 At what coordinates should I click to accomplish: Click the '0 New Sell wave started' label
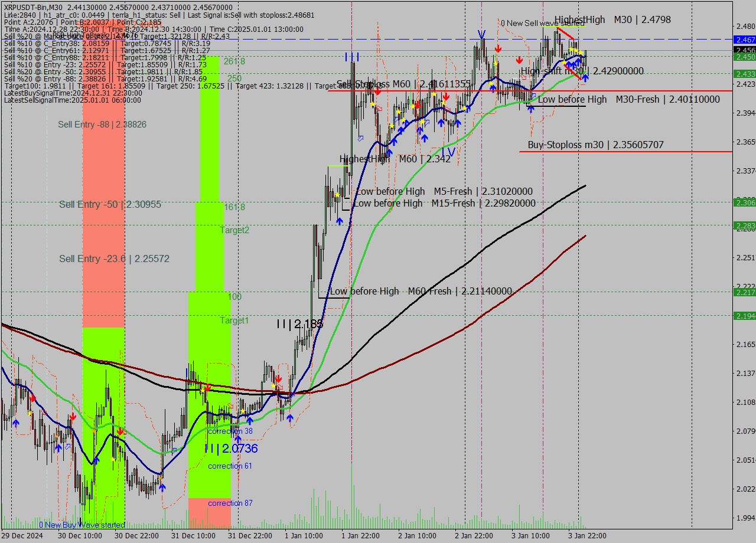542,24
